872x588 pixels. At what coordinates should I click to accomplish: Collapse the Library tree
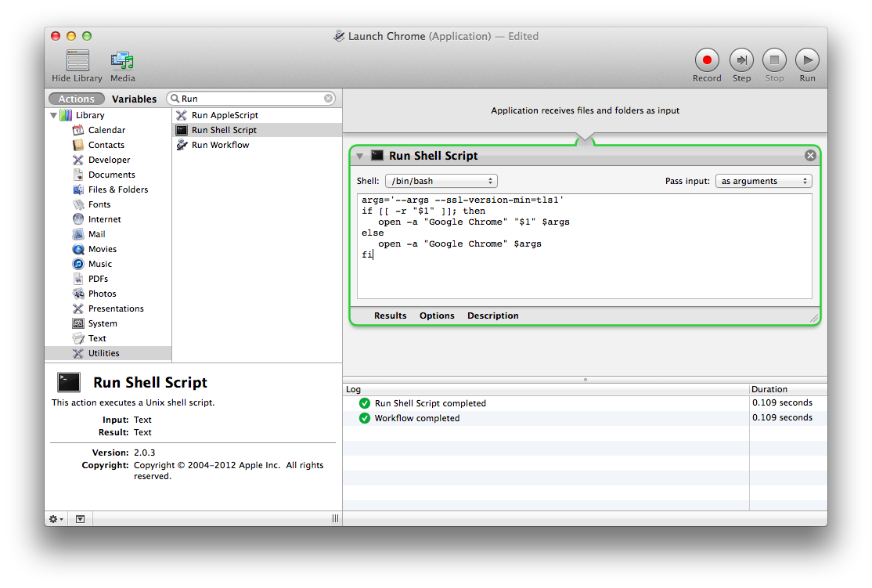(53, 115)
